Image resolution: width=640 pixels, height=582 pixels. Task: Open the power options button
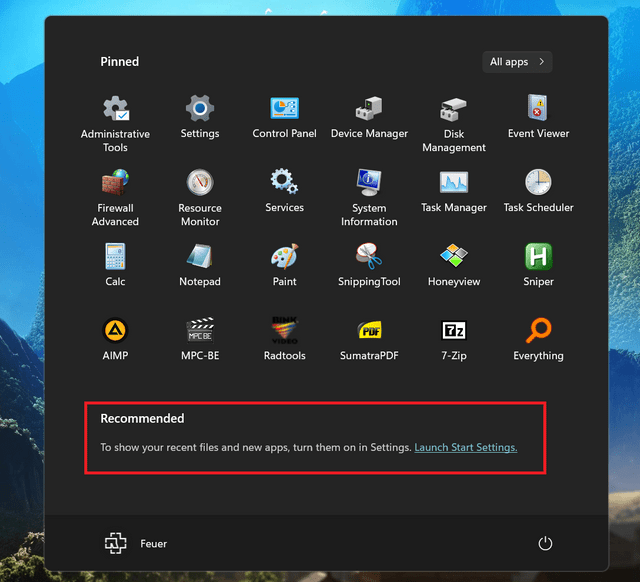click(x=545, y=544)
